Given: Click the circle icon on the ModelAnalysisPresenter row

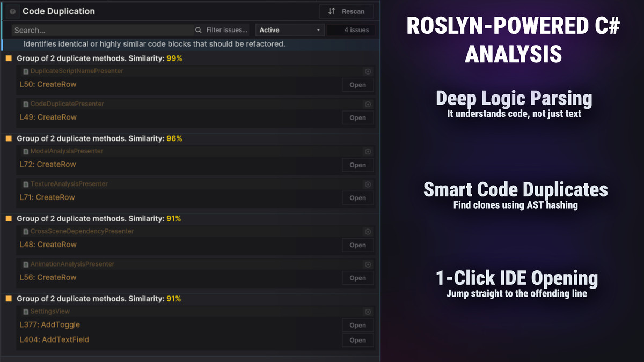Looking at the screenshot, I should 368,152.
